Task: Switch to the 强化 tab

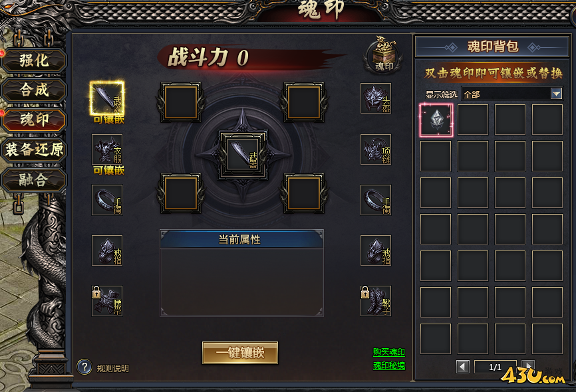Action: coord(34,60)
